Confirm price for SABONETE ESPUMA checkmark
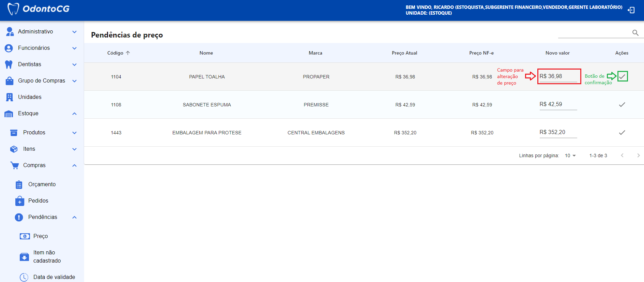The width and height of the screenshot is (644, 282). pyautogui.click(x=622, y=105)
